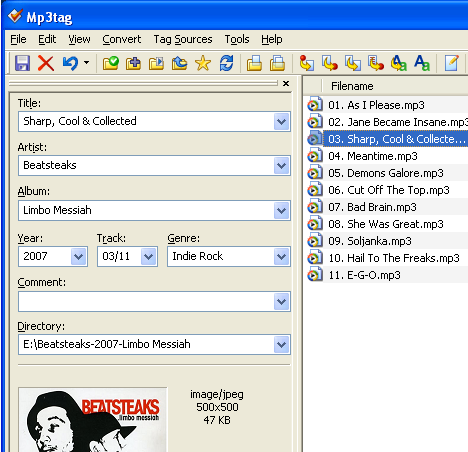Viewport: 468px width, 452px height.
Task: Open the File menu
Action: coord(18,39)
